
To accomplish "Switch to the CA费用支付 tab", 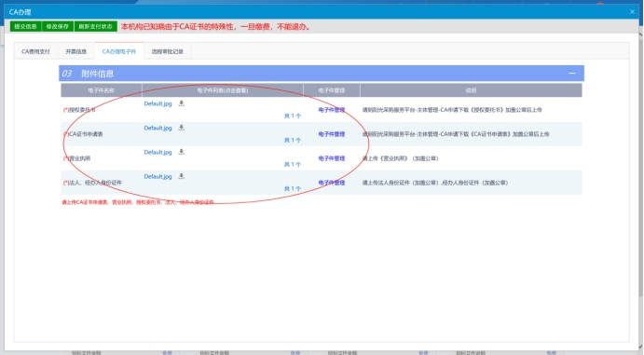I will point(35,51).
